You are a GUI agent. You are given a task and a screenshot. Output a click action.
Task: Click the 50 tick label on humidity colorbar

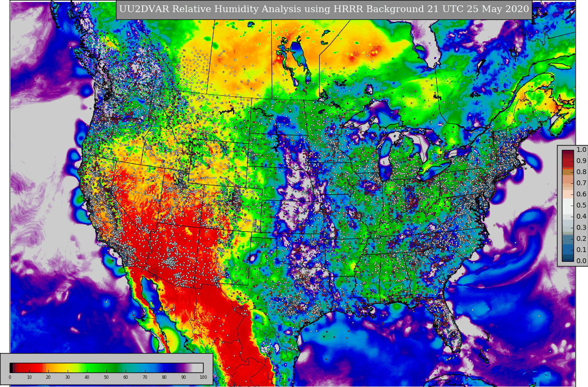coord(106,377)
